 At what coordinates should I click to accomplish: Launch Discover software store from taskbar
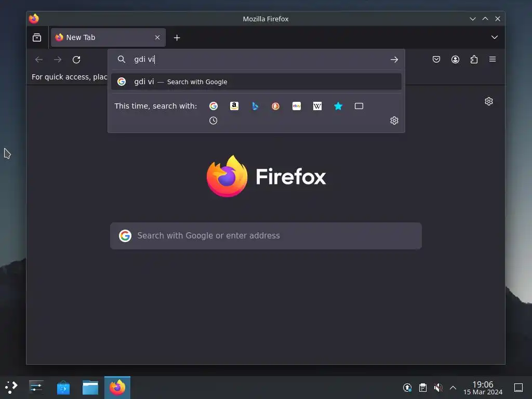(63, 388)
